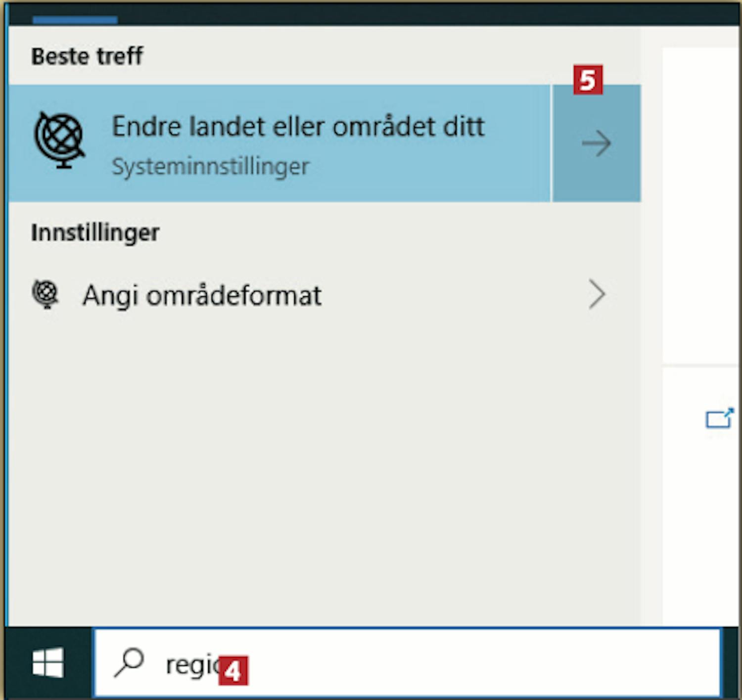The height and width of the screenshot is (700, 742).
Task: Click the open-in-new-window icon in preview pane
Action: [x=719, y=419]
